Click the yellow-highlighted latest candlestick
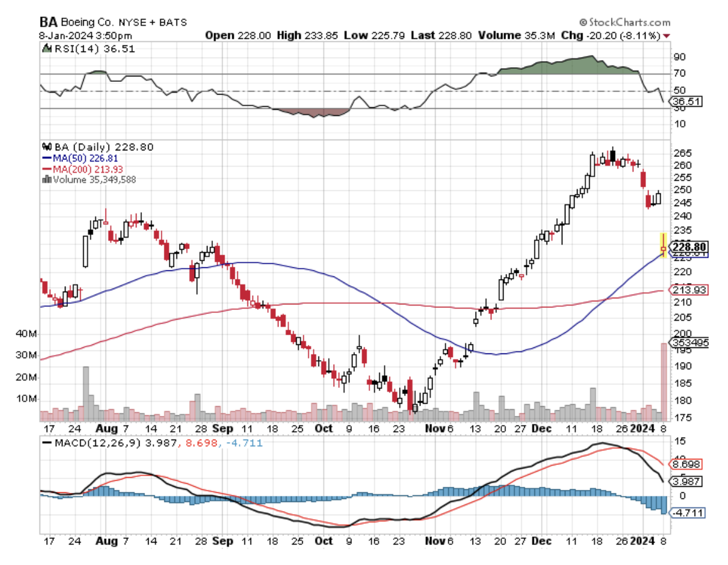The height and width of the screenshot is (565, 728). (663, 245)
